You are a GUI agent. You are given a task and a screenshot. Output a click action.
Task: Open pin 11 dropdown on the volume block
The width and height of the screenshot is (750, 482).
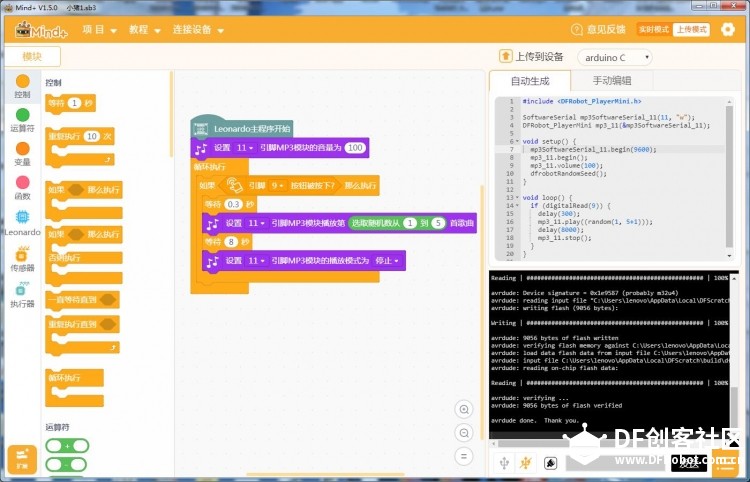pos(245,148)
